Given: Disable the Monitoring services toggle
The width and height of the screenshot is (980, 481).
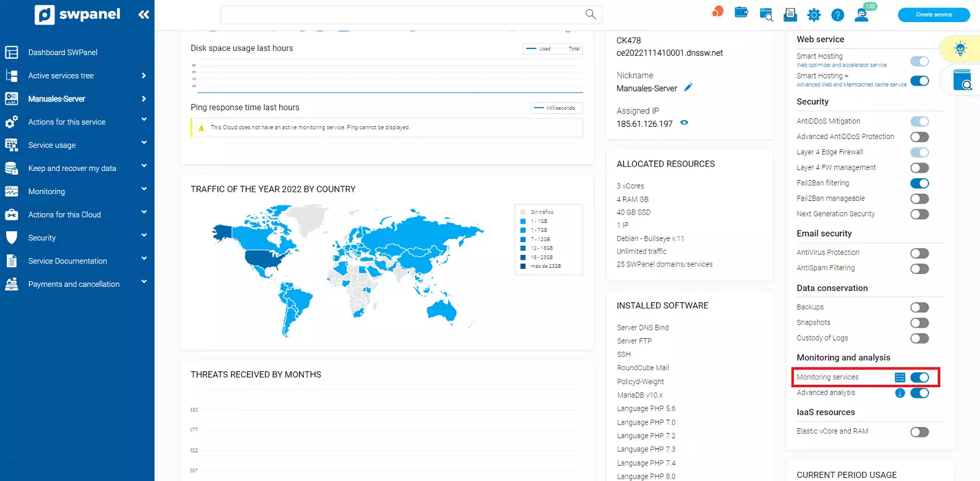Looking at the screenshot, I should click(x=919, y=377).
